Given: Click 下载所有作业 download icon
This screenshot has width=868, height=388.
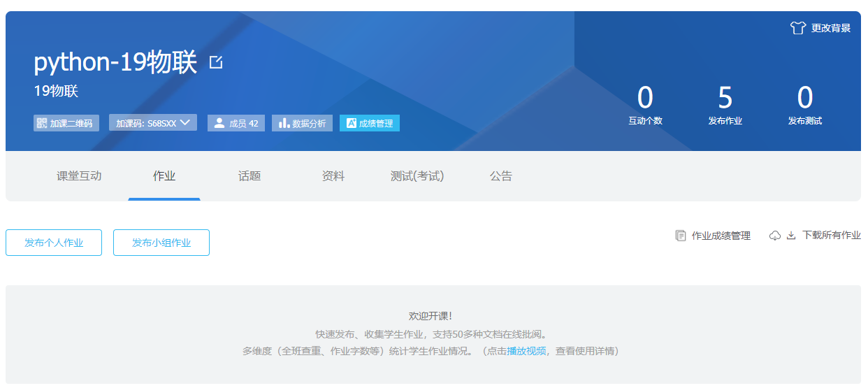Looking at the screenshot, I should point(791,236).
